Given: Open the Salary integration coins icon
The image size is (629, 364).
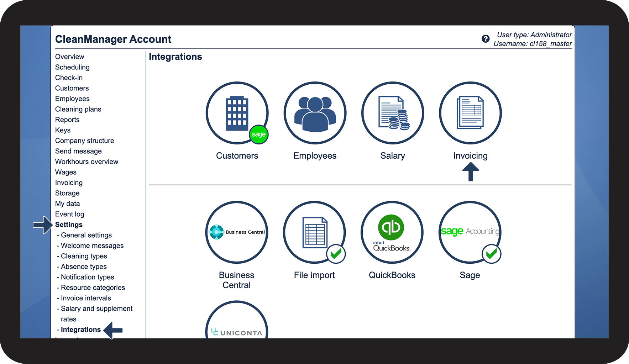Looking at the screenshot, I should pyautogui.click(x=393, y=113).
